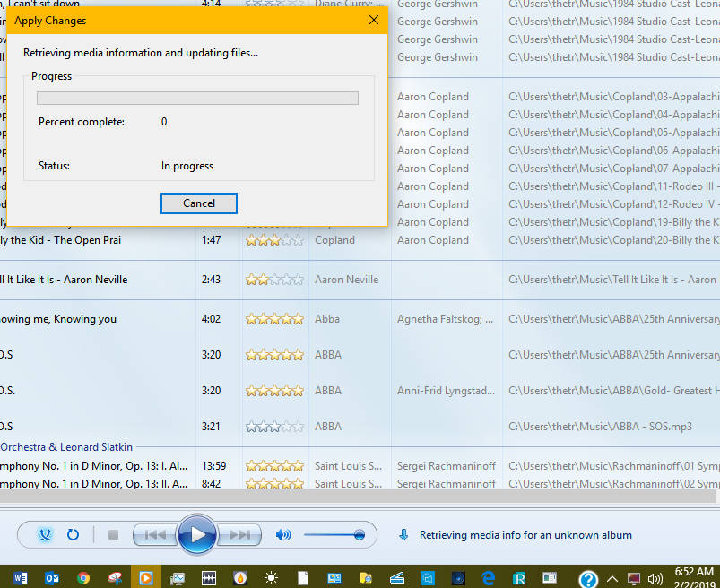The height and width of the screenshot is (588, 720).
Task: Open Microsoft Edge from the taskbar
Action: (489, 577)
